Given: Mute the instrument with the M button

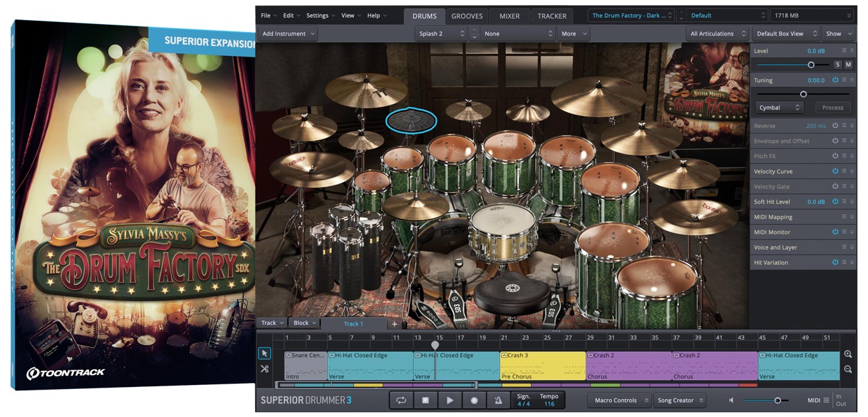Looking at the screenshot, I should (848, 65).
